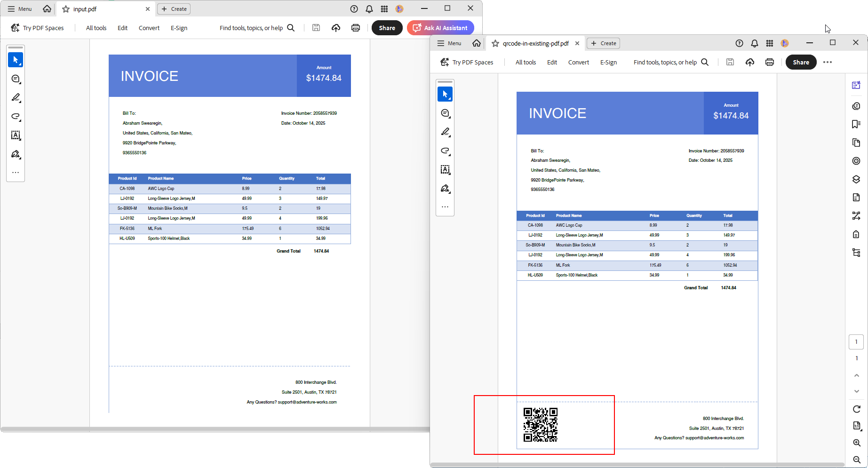Print the qrcode-in-existing-pdf.pdf document
Image resolution: width=868 pixels, height=468 pixels.
point(770,62)
